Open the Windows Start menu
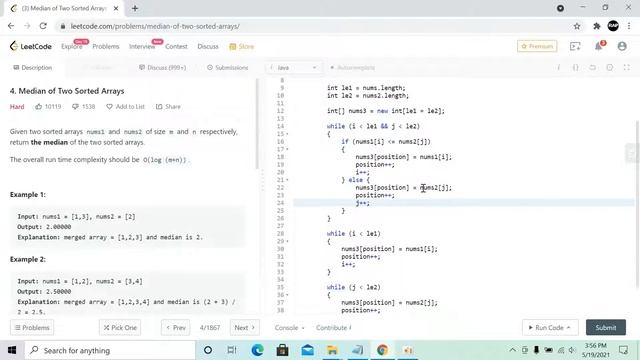 click(12, 350)
